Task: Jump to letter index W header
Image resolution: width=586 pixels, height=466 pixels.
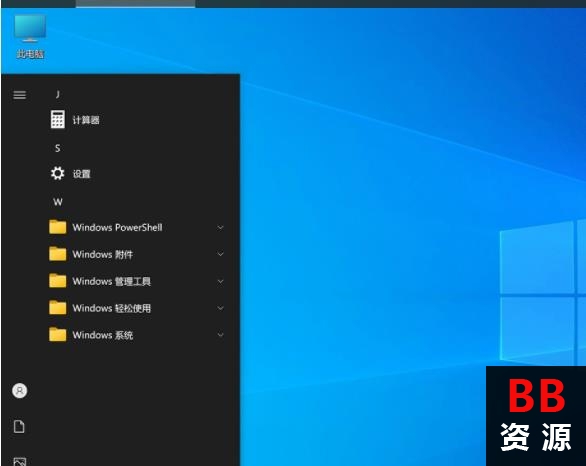Action: point(58,202)
